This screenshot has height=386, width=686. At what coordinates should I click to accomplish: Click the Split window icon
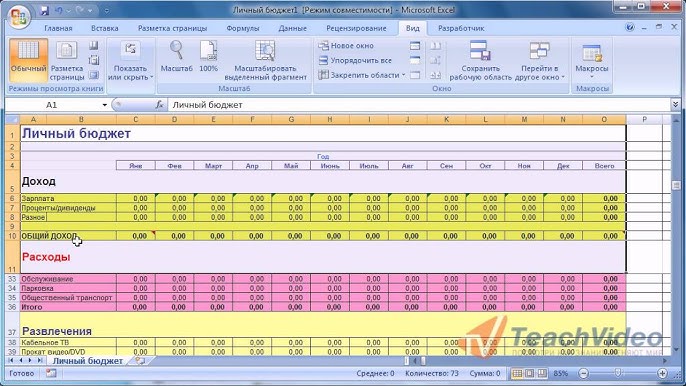415,46
